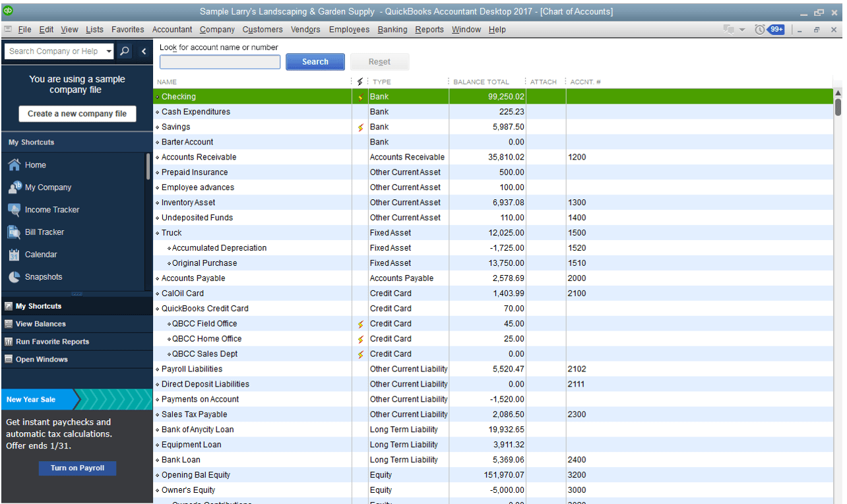Click the Savings online banking lightning icon
Viewport: 847px width, 504px height.
[x=360, y=127]
